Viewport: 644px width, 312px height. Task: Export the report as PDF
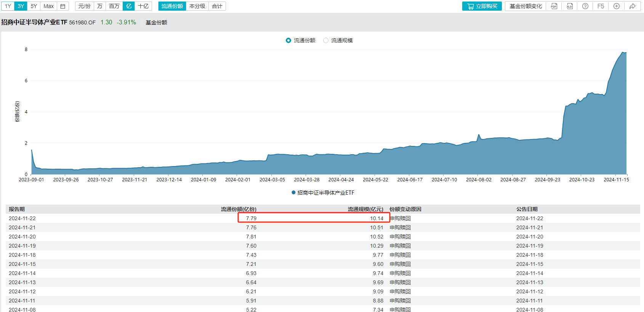(554, 6)
